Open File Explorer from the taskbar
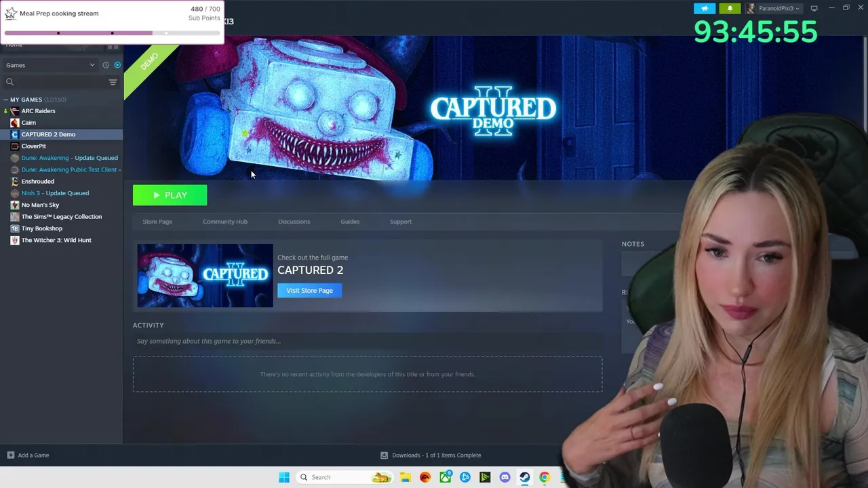 405,477
